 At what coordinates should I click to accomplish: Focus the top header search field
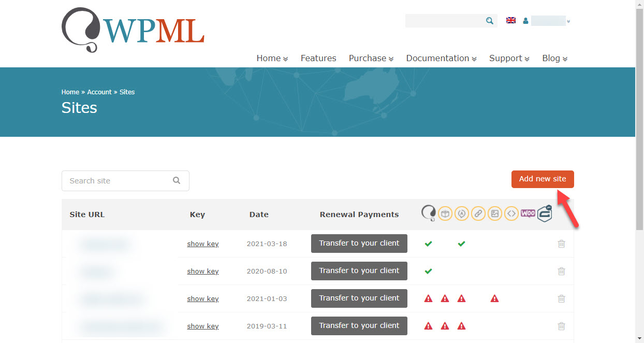coord(451,21)
